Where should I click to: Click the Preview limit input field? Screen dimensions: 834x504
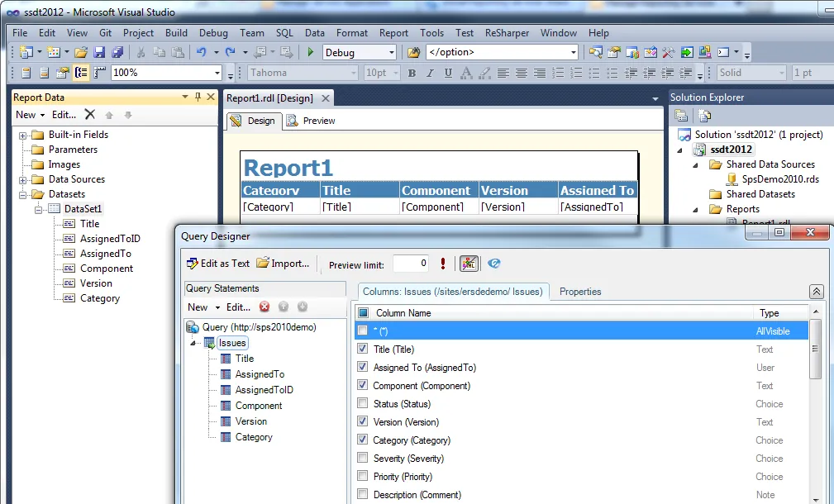[x=411, y=263]
